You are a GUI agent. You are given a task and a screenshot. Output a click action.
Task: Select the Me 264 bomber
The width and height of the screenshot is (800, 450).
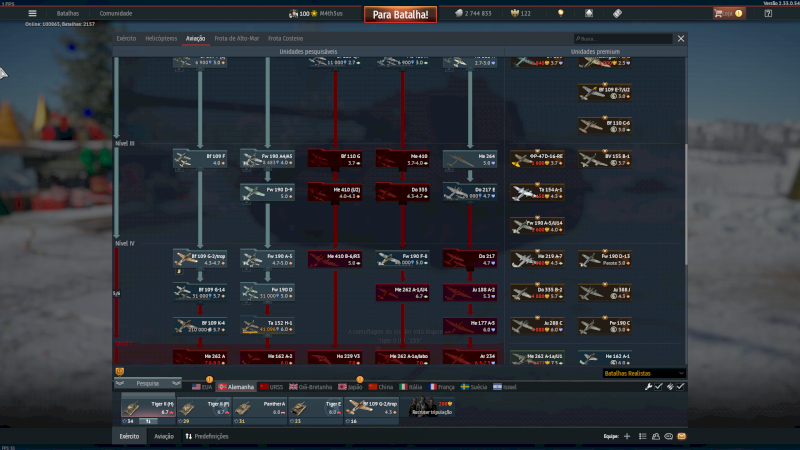[470, 159]
